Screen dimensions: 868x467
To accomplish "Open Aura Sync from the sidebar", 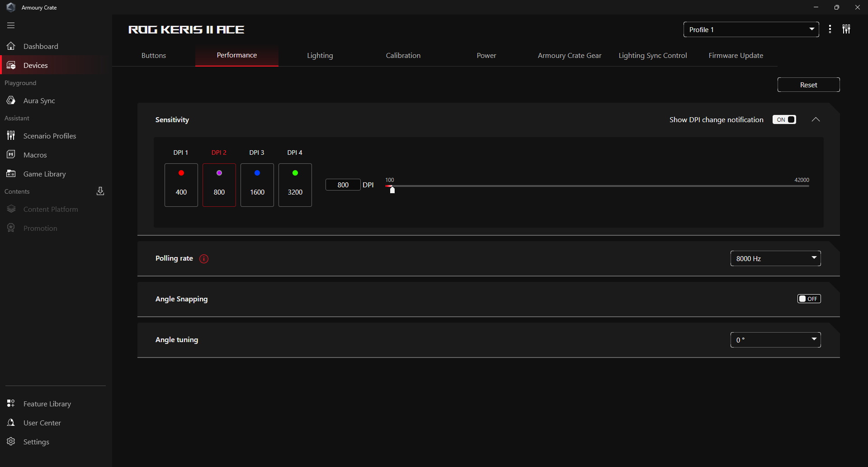I will click(x=56, y=100).
